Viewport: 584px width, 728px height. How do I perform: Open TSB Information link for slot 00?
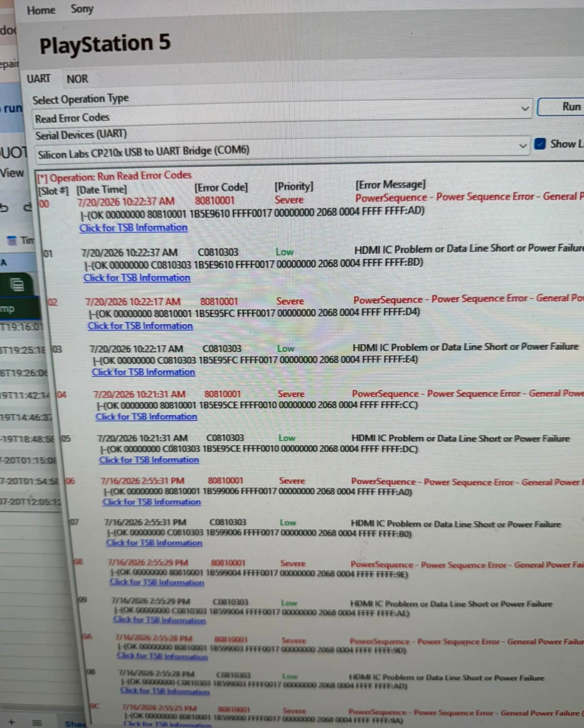tap(134, 228)
